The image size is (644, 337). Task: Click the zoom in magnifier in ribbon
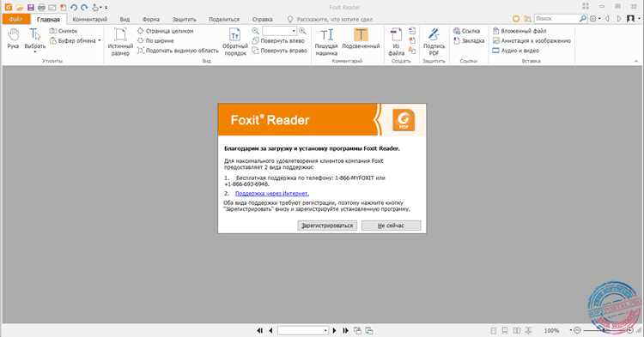pos(303,31)
